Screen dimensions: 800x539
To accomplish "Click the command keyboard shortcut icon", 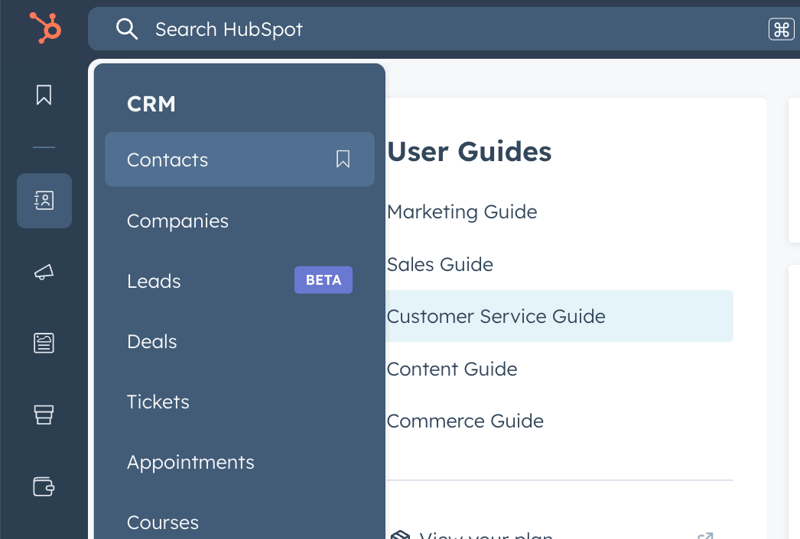I will (781, 29).
